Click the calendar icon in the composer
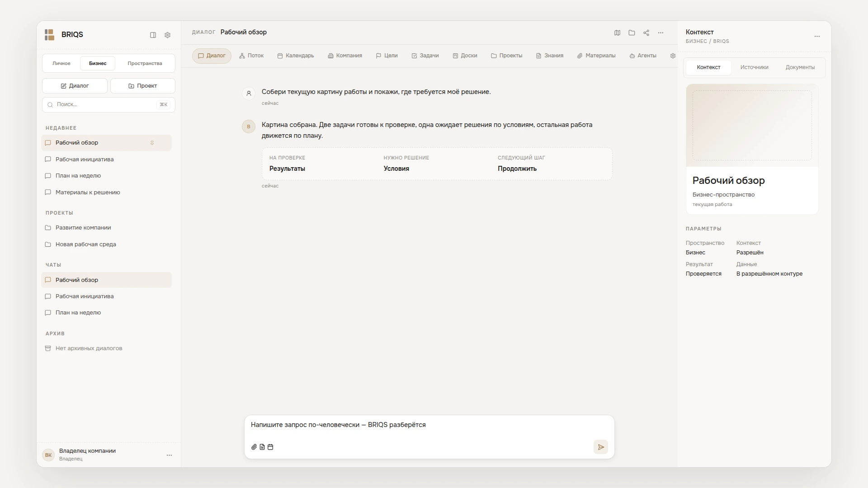 point(270,447)
